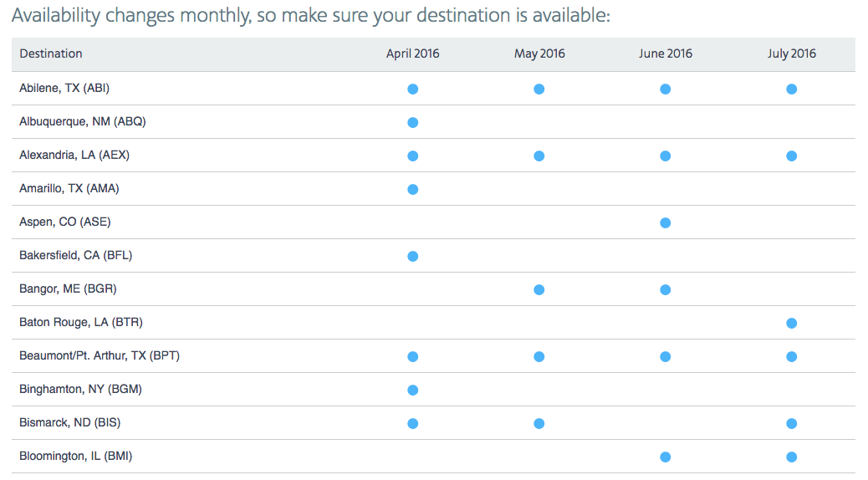Click the Destination column header

(51, 54)
